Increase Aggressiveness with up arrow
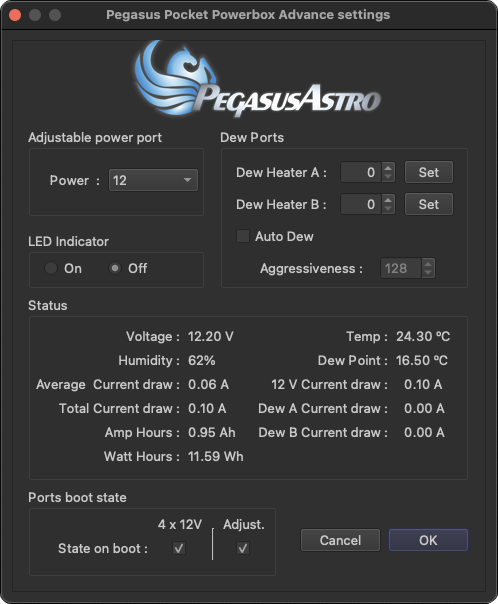The height and width of the screenshot is (604, 498). (428, 263)
